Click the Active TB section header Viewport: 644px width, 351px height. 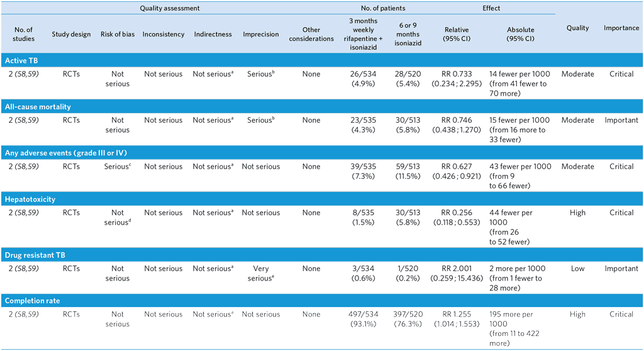pos(21,60)
